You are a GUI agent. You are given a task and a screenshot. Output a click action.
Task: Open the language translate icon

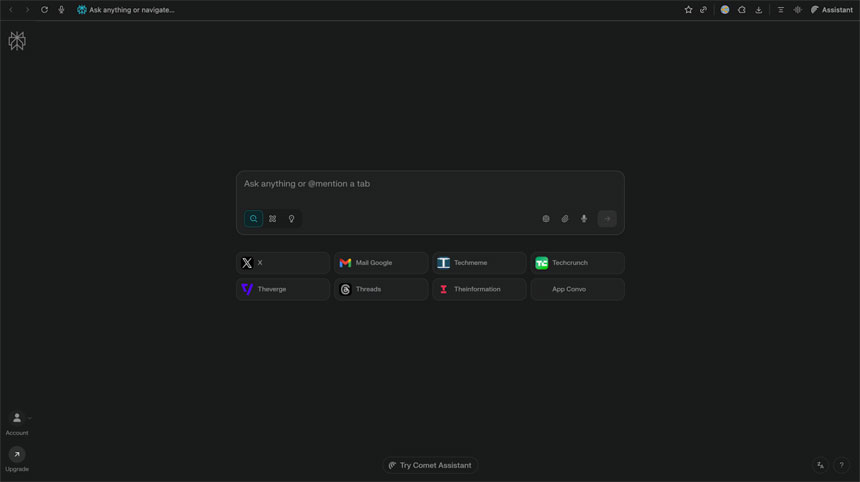pyautogui.click(x=821, y=465)
